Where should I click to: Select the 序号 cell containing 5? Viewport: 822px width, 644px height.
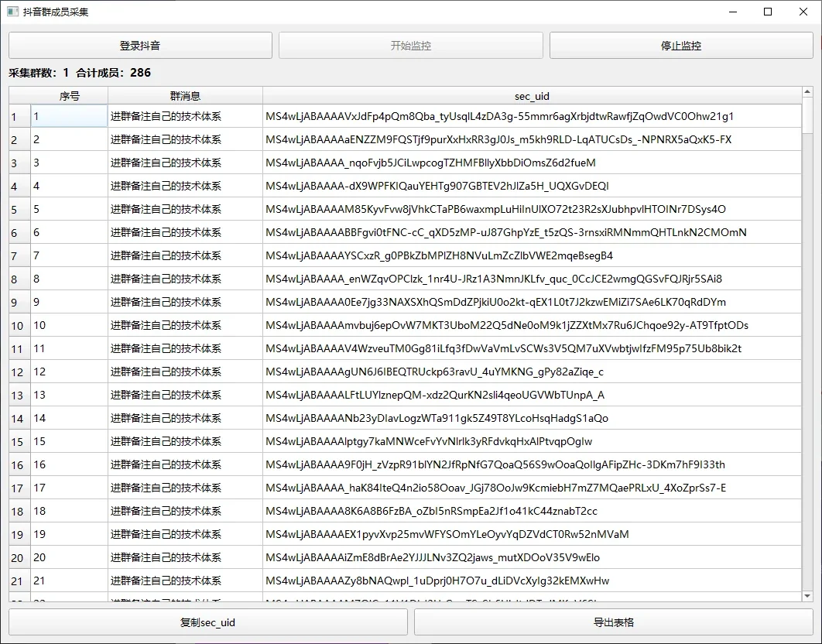[x=69, y=209]
